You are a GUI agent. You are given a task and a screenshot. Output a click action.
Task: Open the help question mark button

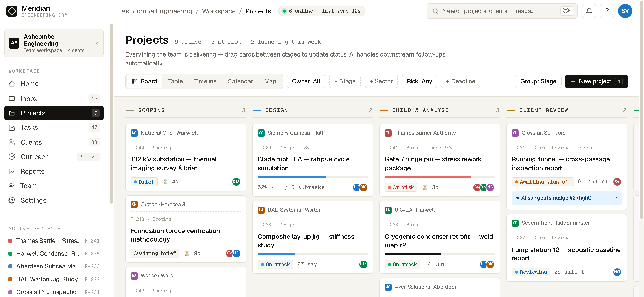pyautogui.click(x=607, y=11)
